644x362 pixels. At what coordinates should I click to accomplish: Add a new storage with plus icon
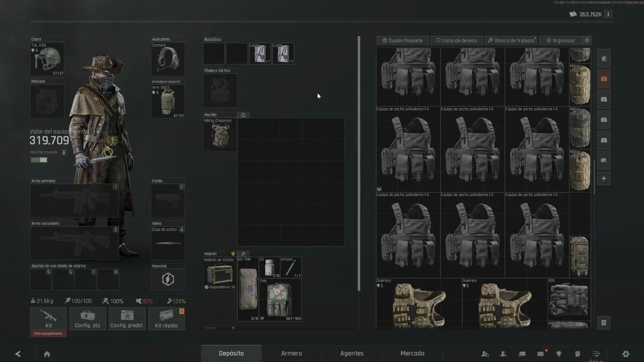click(604, 178)
